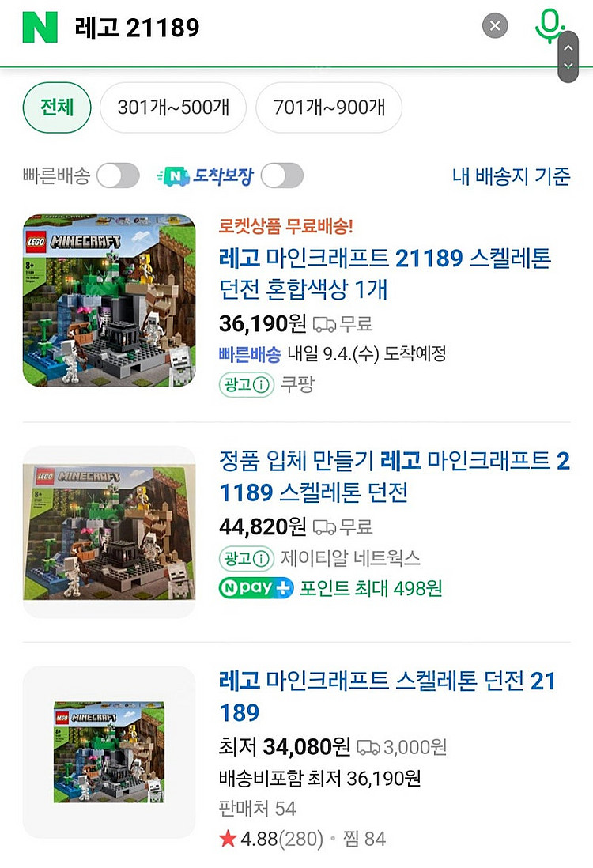The width and height of the screenshot is (593, 868).
Task: Clear the search text with X button
Action: point(495,25)
